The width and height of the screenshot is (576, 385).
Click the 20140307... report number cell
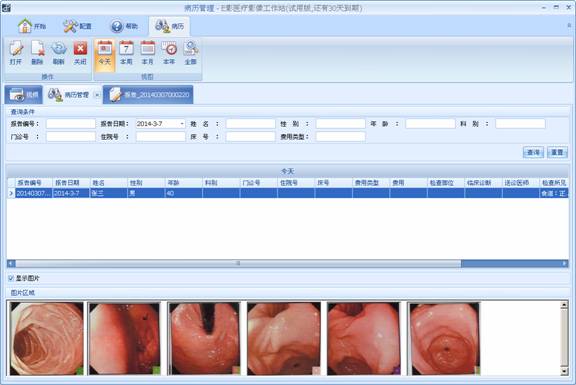(x=34, y=193)
